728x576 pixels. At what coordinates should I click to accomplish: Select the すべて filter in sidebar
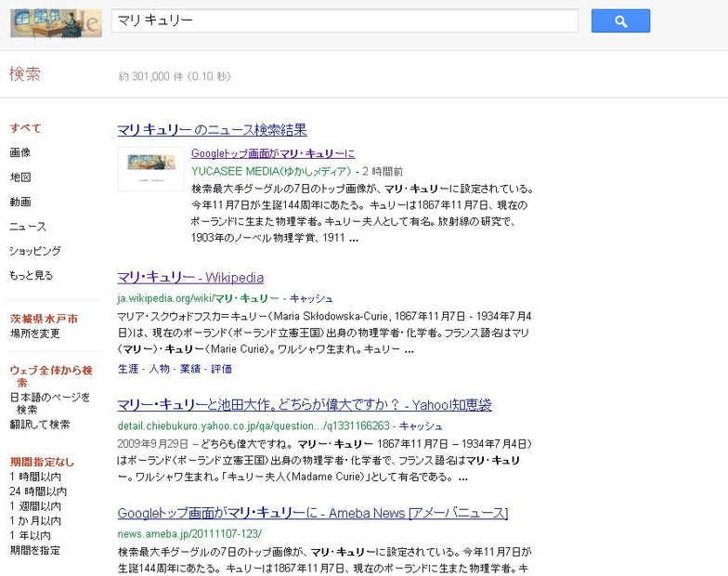26,128
